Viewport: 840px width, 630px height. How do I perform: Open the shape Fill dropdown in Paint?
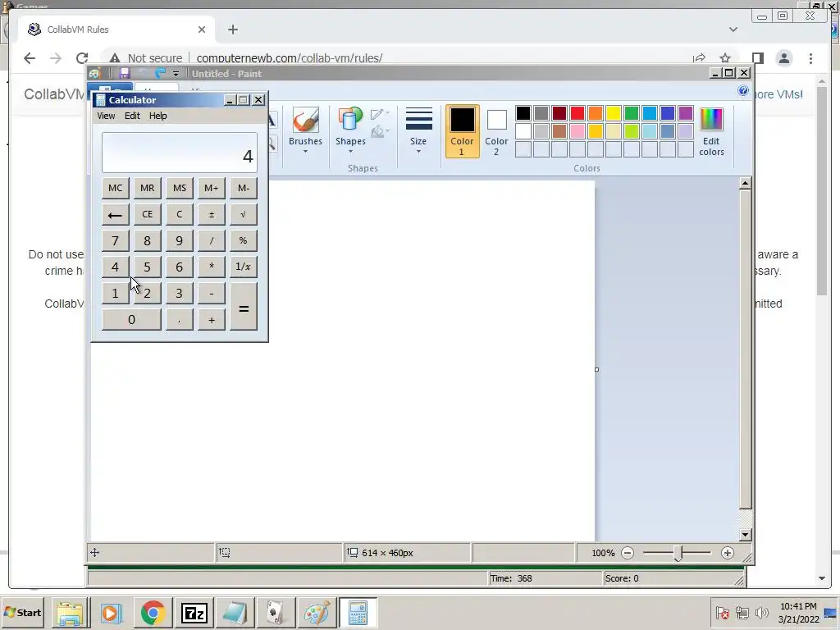(x=380, y=131)
